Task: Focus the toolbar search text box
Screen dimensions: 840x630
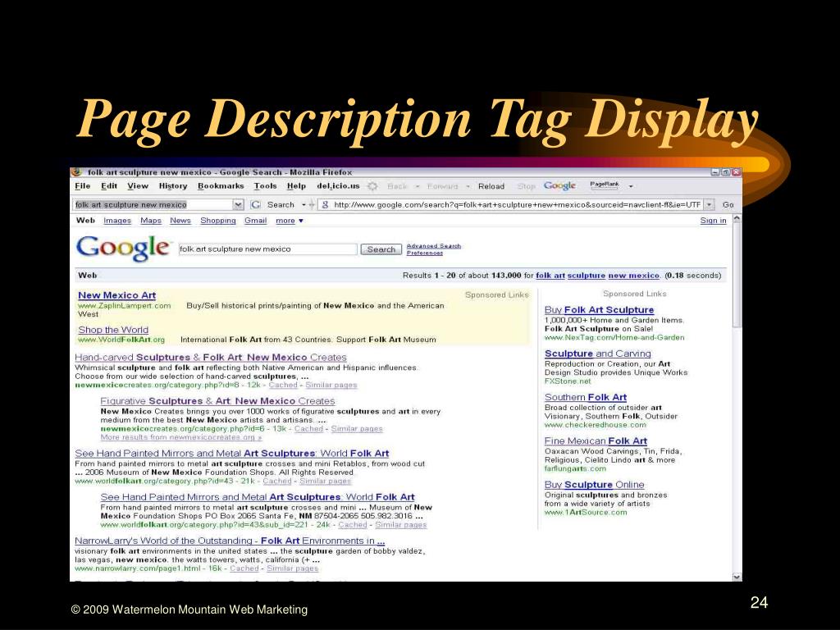Action: click(x=153, y=204)
